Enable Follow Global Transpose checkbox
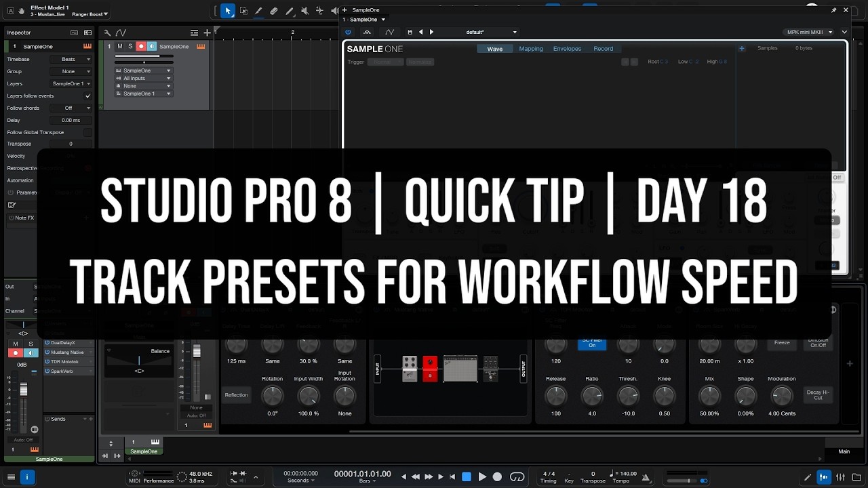 click(x=87, y=132)
